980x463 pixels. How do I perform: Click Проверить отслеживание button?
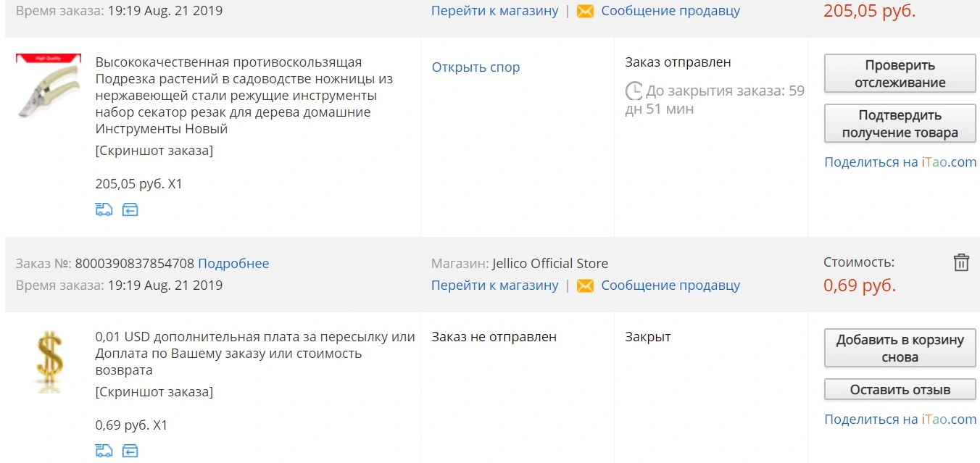pyautogui.click(x=900, y=74)
